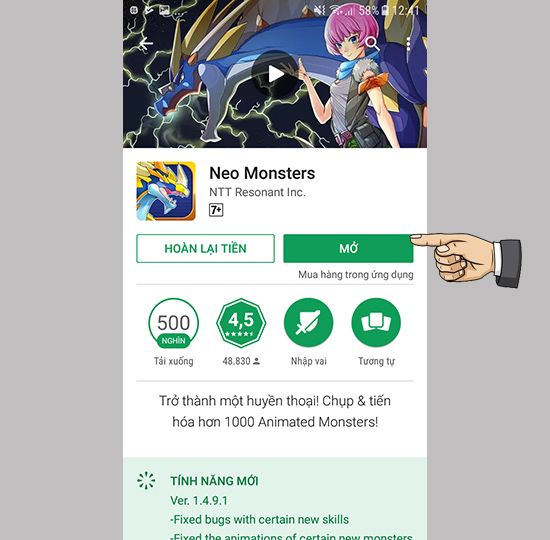
Task: Tap the HOÀN LẠI TIỀN button
Action: (x=205, y=248)
